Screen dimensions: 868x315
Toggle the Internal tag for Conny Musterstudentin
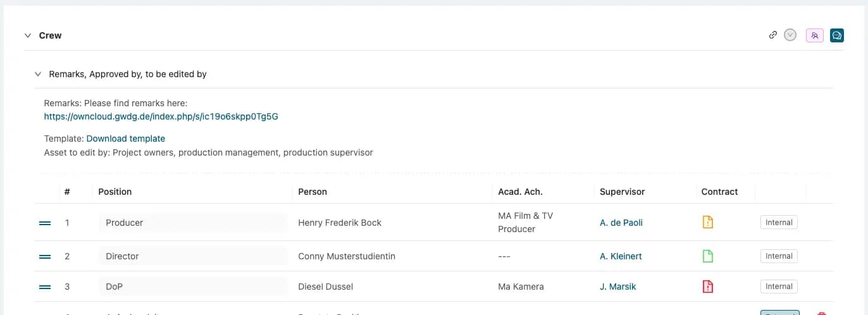click(x=779, y=256)
